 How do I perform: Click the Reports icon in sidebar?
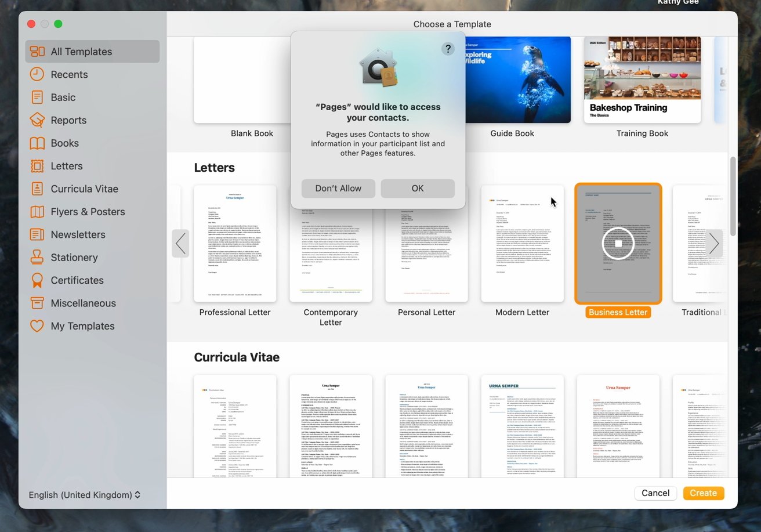[x=37, y=120]
